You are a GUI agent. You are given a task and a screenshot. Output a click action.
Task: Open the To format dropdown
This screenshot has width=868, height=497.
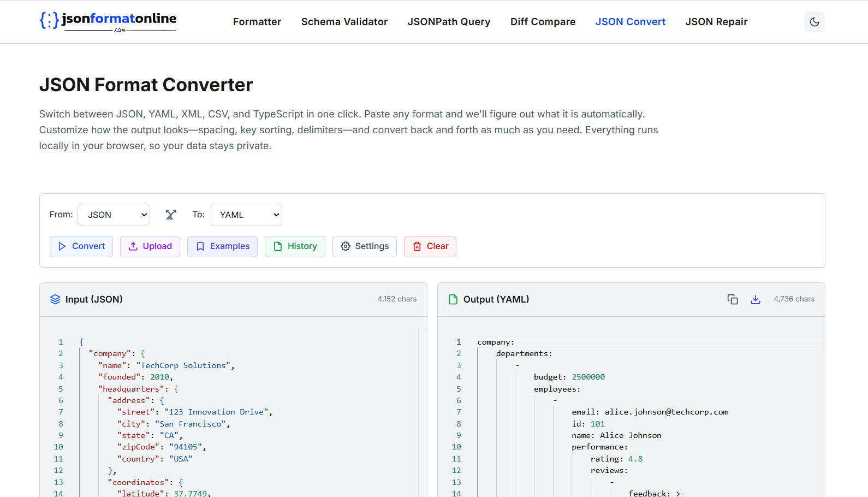(x=246, y=215)
